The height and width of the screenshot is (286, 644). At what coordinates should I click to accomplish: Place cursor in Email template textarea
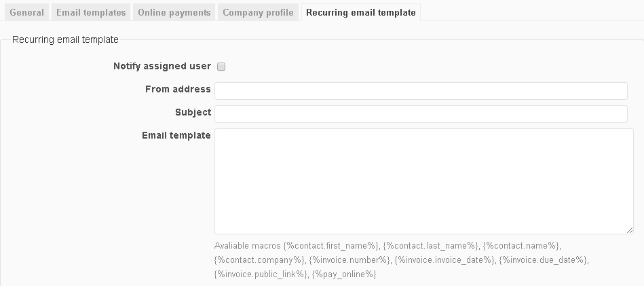tap(421, 181)
